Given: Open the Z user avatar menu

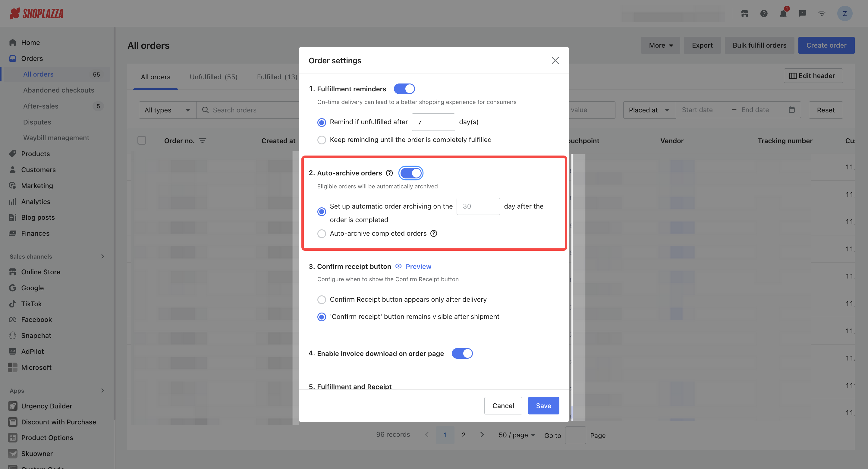Looking at the screenshot, I should [x=844, y=14].
